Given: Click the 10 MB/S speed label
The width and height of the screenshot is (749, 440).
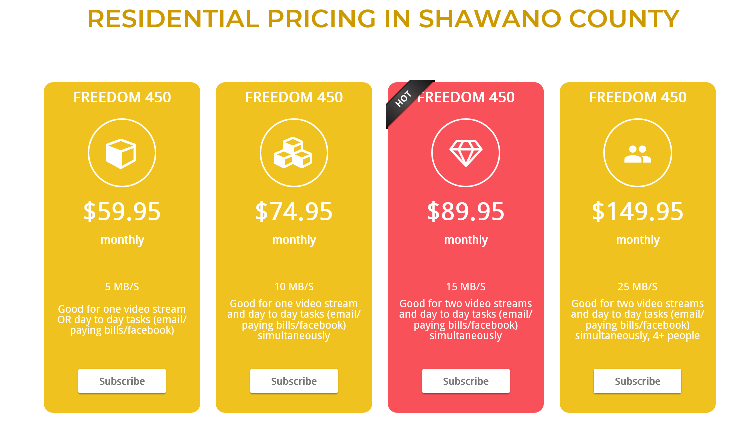Looking at the screenshot, I should (x=294, y=286).
